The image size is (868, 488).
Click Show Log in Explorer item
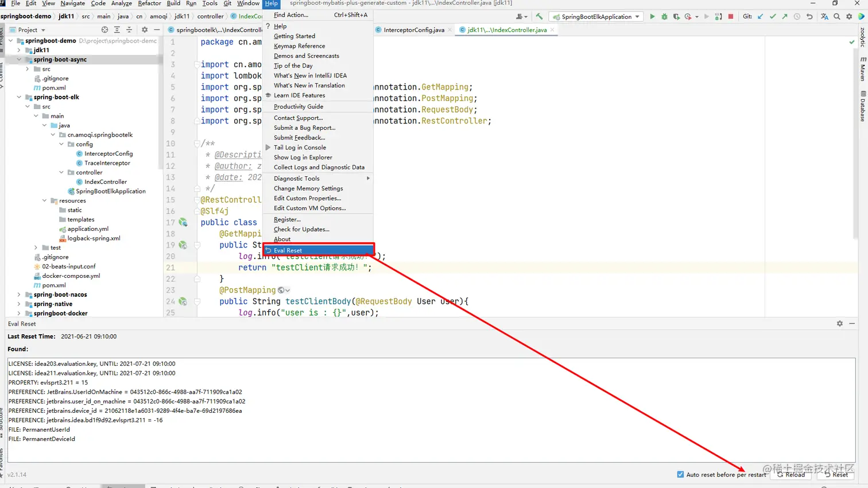point(318,157)
